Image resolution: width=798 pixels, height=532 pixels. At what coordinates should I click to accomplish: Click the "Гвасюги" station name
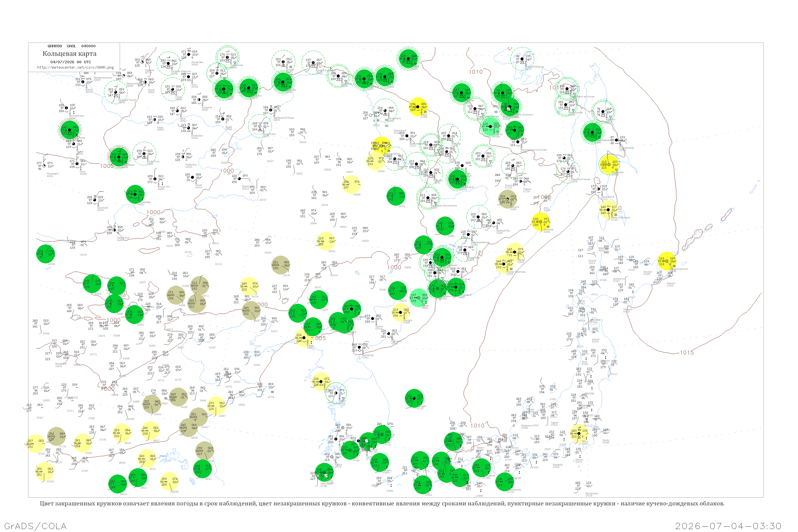pyautogui.click(x=514, y=207)
